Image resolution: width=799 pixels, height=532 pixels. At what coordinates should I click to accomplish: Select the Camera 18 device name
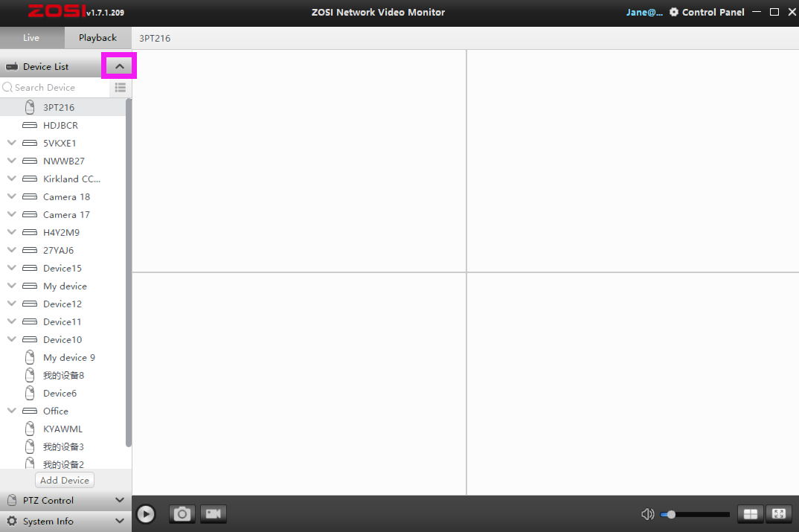click(67, 196)
